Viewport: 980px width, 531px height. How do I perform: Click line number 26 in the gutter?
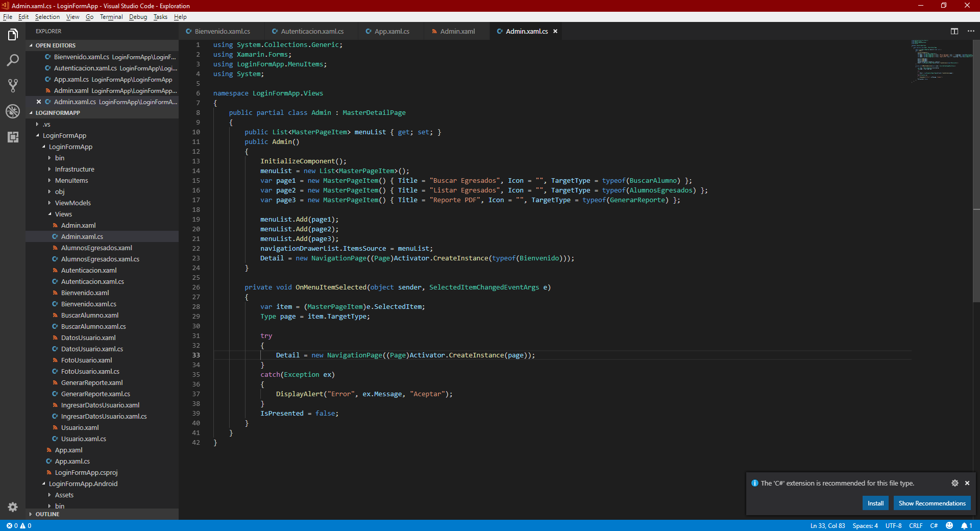(x=196, y=287)
